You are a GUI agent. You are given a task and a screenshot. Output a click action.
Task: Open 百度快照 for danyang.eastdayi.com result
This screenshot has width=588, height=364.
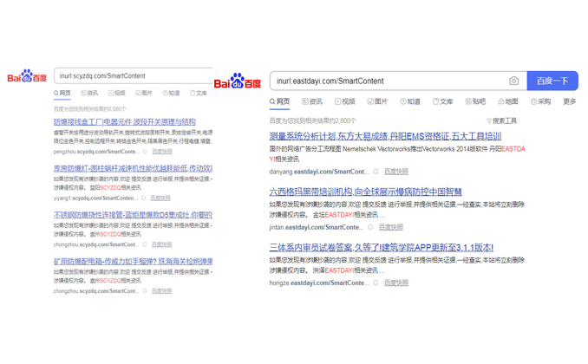click(x=396, y=172)
